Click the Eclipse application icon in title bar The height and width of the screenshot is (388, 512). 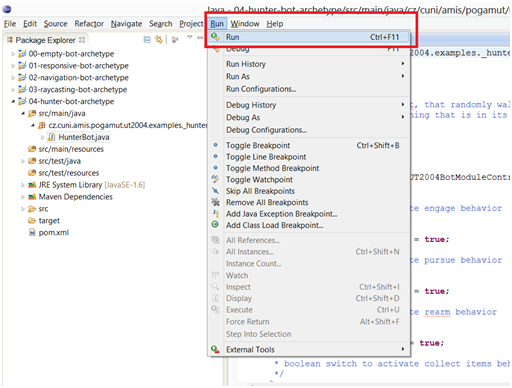click(x=7, y=9)
